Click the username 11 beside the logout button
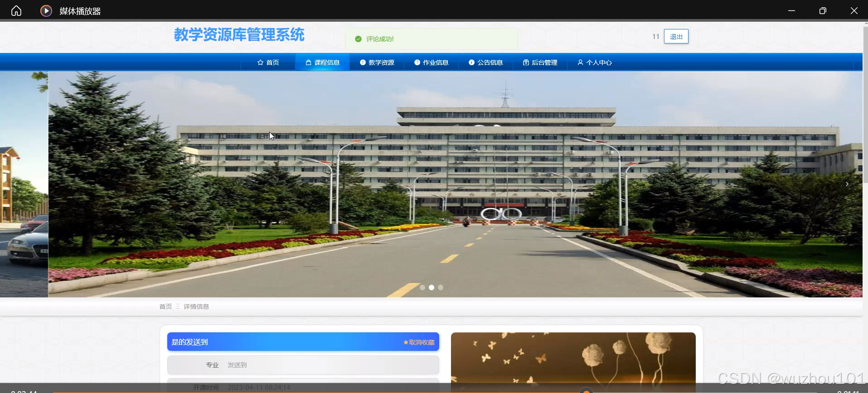This screenshot has width=868, height=393. click(x=655, y=37)
